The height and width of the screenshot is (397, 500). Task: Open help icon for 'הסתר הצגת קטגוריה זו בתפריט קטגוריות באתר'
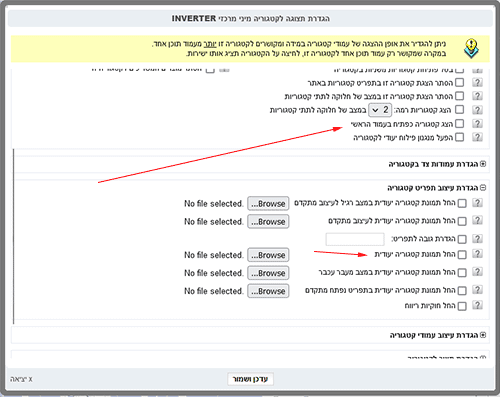coord(477,82)
